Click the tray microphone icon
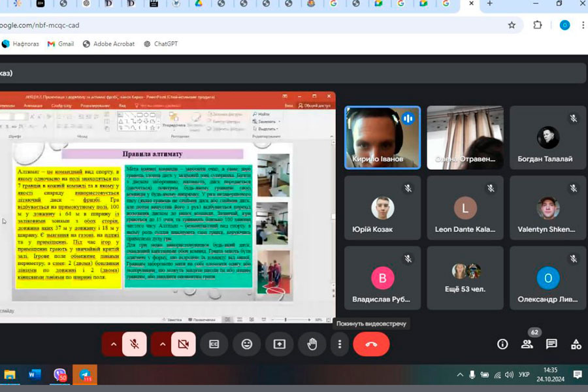 [x=472, y=374]
